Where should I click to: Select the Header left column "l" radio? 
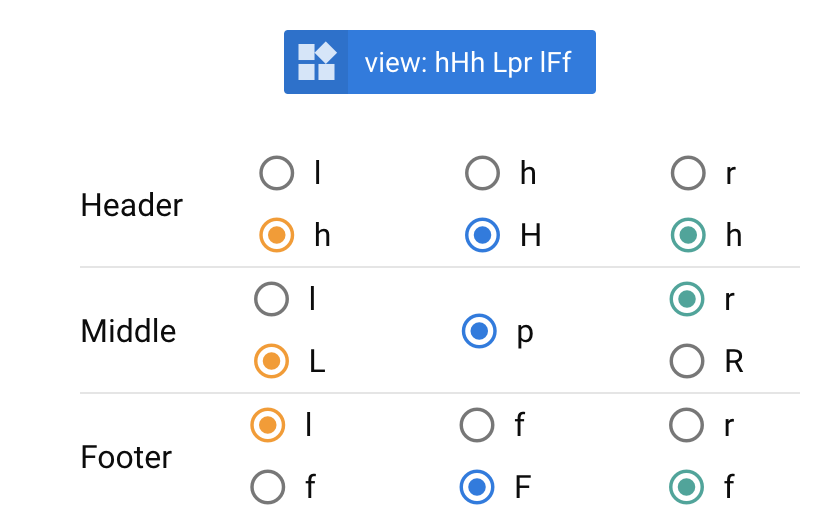(276, 174)
